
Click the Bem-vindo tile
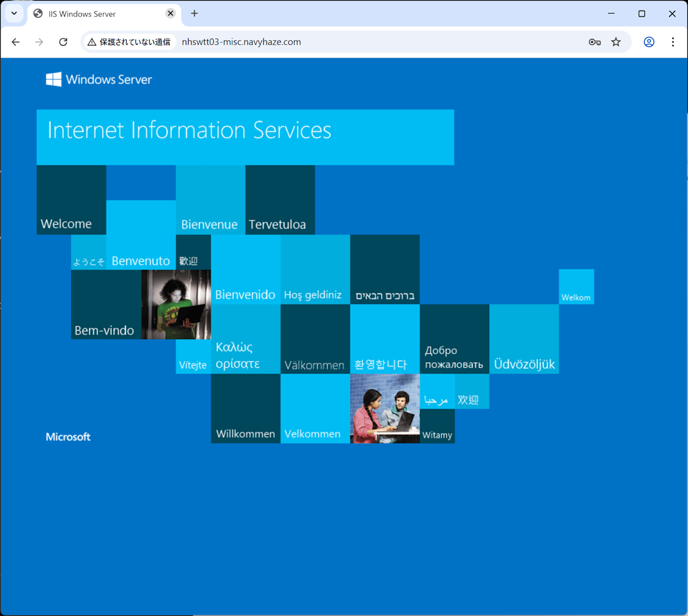[x=106, y=304]
